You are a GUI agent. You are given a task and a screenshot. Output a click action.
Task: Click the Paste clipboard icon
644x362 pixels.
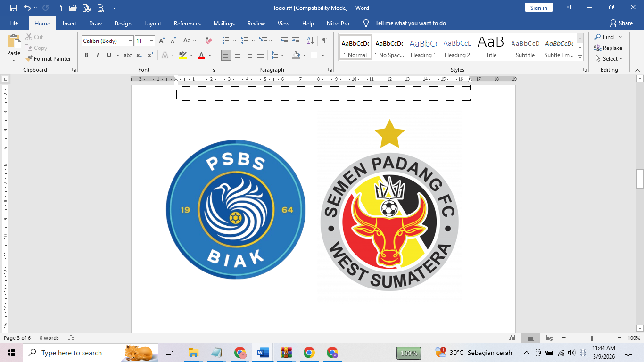click(x=14, y=41)
